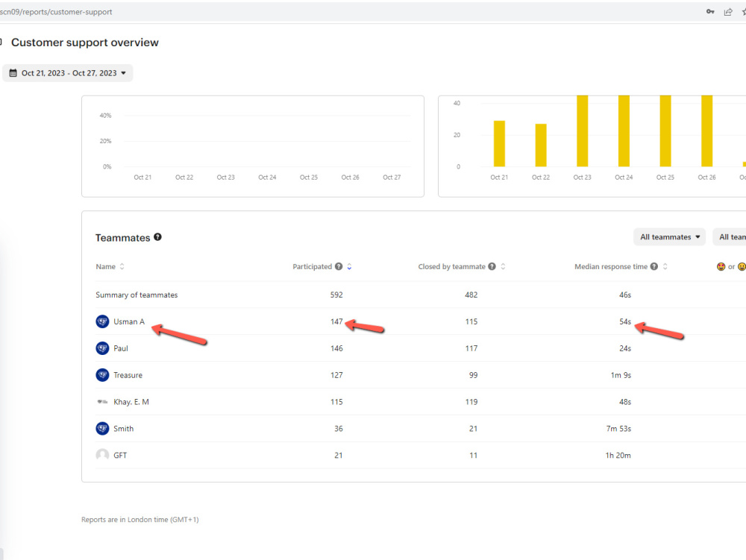Click the Oct 24 yellow bar in chart
The image size is (746, 560).
624,131
